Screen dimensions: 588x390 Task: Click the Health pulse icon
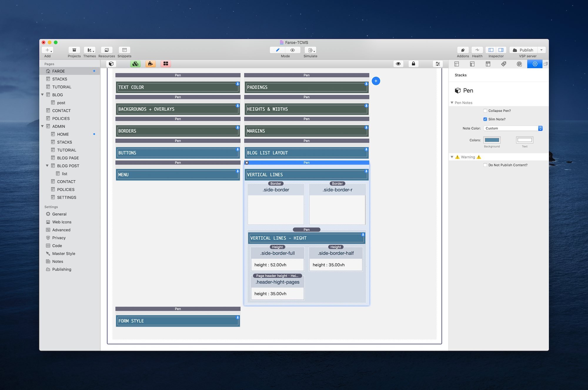tap(477, 50)
